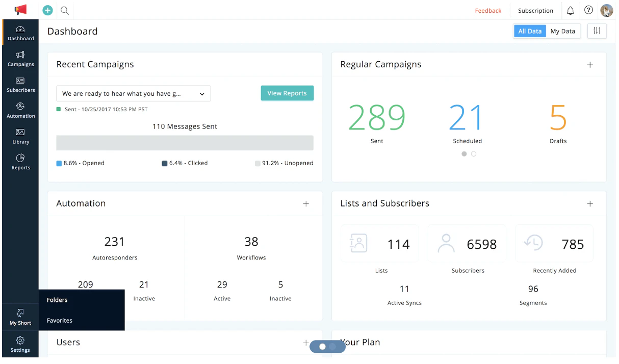
Task: Open the Feedback link
Action: (488, 11)
